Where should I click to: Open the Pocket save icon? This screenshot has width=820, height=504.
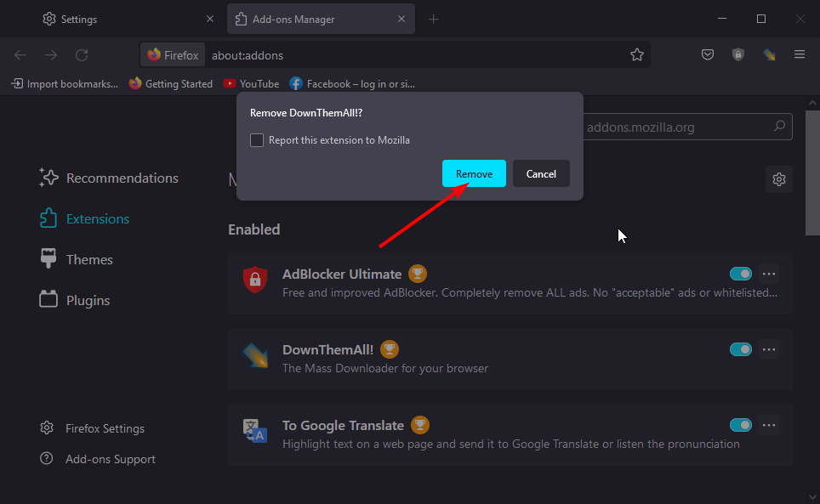[x=708, y=54]
